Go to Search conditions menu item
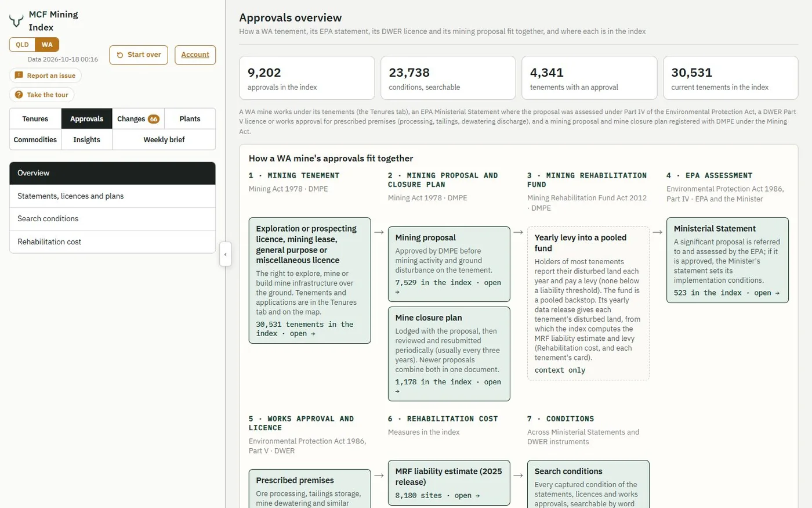The height and width of the screenshot is (508, 812). click(113, 219)
